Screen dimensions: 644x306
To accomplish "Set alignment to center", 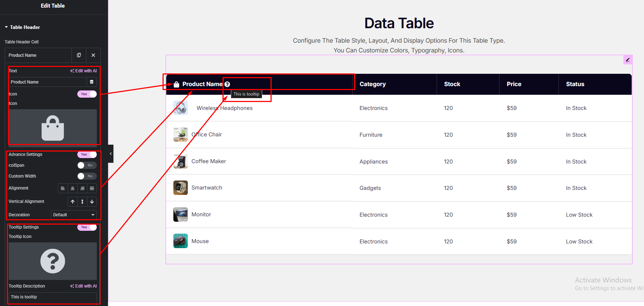I will (73, 188).
